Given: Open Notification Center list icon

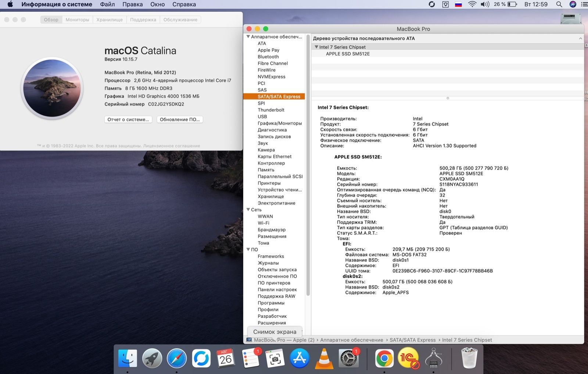Looking at the screenshot, I should point(584,4).
